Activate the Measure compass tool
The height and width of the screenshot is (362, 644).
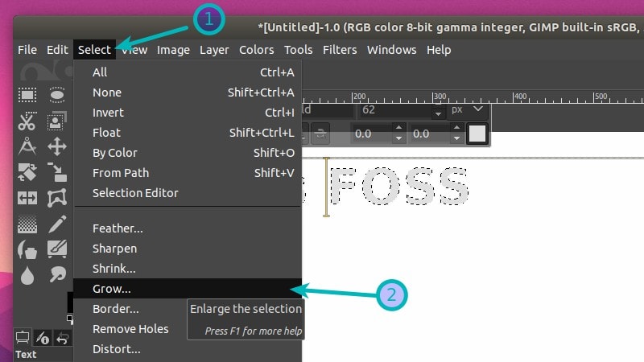[x=27, y=146]
